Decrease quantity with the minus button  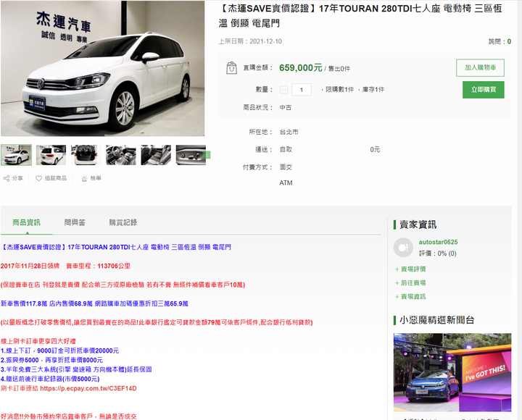pos(284,90)
